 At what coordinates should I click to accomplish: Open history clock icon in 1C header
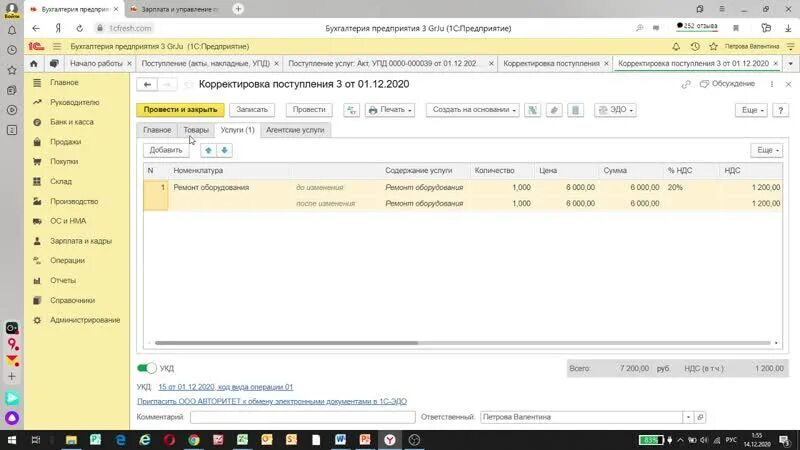click(x=695, y=46)
